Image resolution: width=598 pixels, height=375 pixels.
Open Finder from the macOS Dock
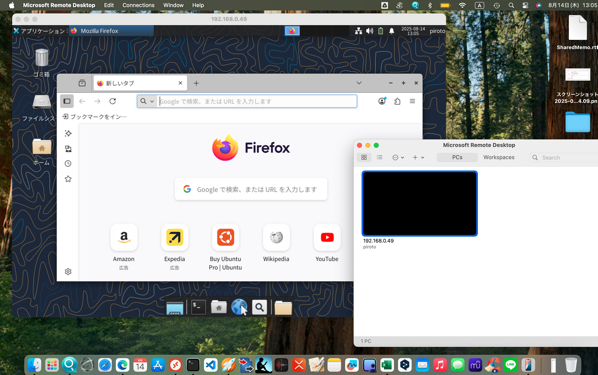[34, 365]
